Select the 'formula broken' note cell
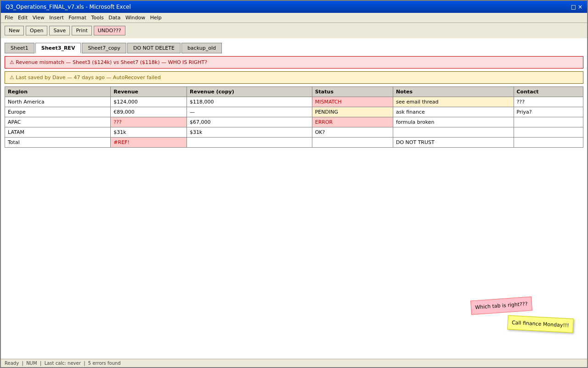 (x=453, y=122)
